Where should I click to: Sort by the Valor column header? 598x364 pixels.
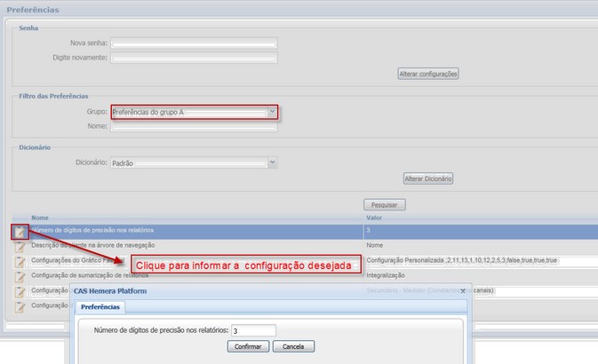click(x=375, y=218)
